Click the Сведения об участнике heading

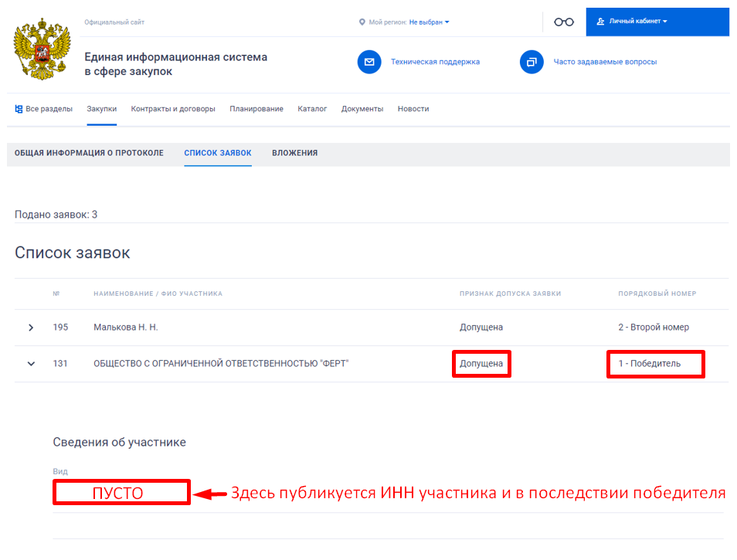click(x=120, y=443)
